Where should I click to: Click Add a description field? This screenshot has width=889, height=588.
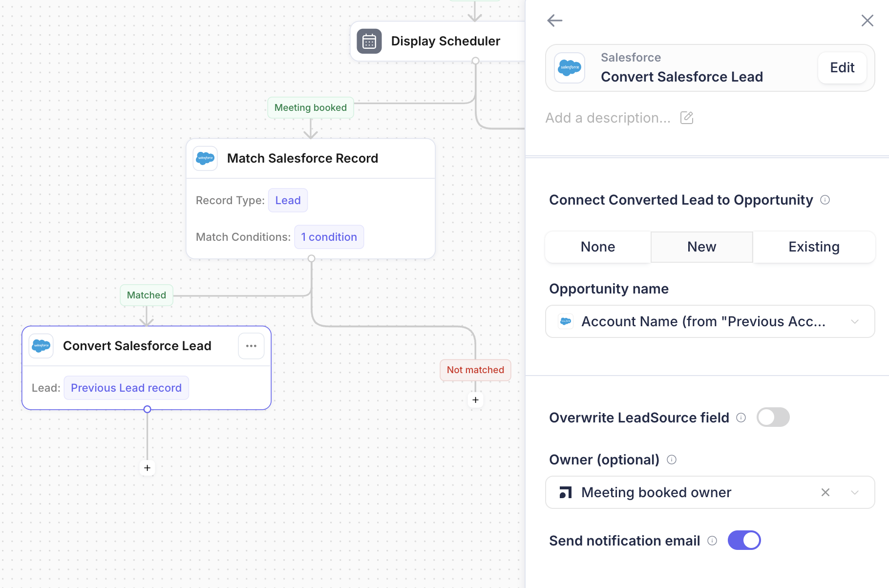pyautogui.click(x=608, y=118)
